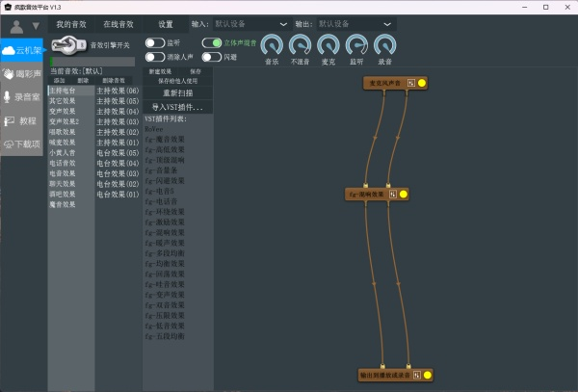578x392 pixels.
Task: Expand the user account arrow menu
Action: pyautogui.click(x=36, y=26)
